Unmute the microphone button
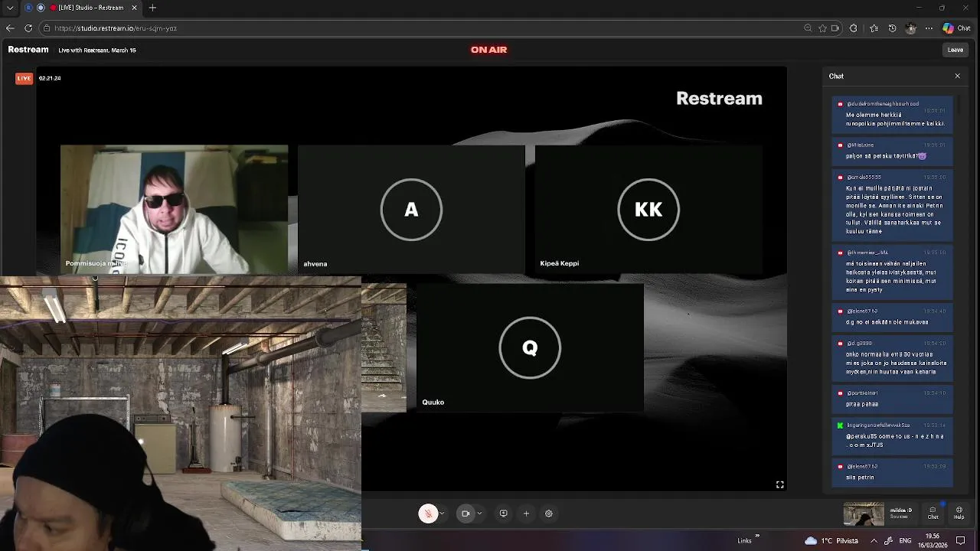This screenshot has height=551, width=980. coord(428,514)
